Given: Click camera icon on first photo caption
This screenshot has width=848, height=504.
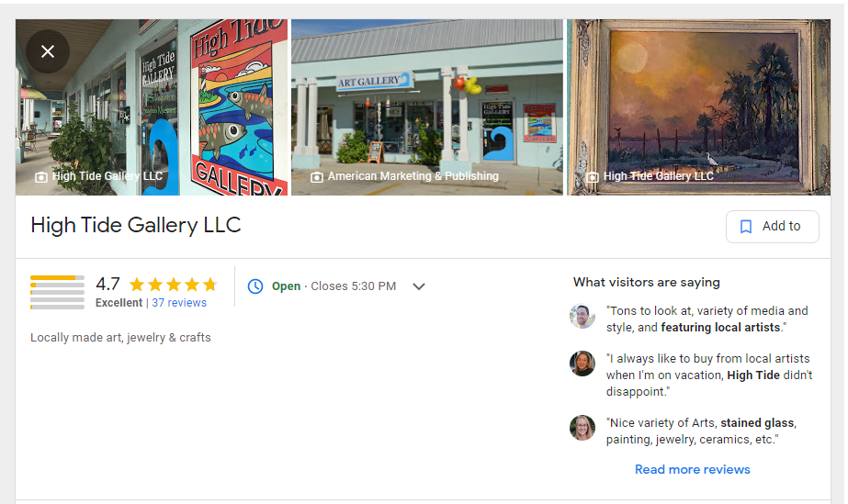Looking at the screenshot, I should pyautogui.click(x=41, y=177).
